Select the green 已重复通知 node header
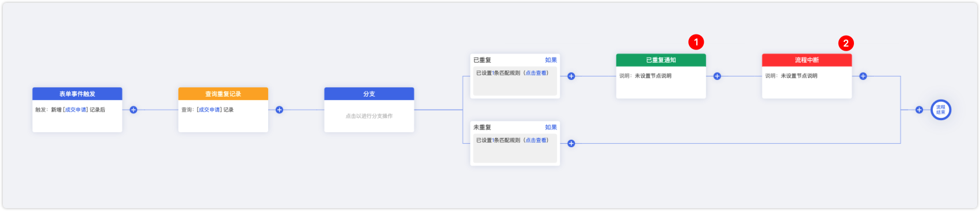This screenshot has height=211, width=980. (661, 60)
